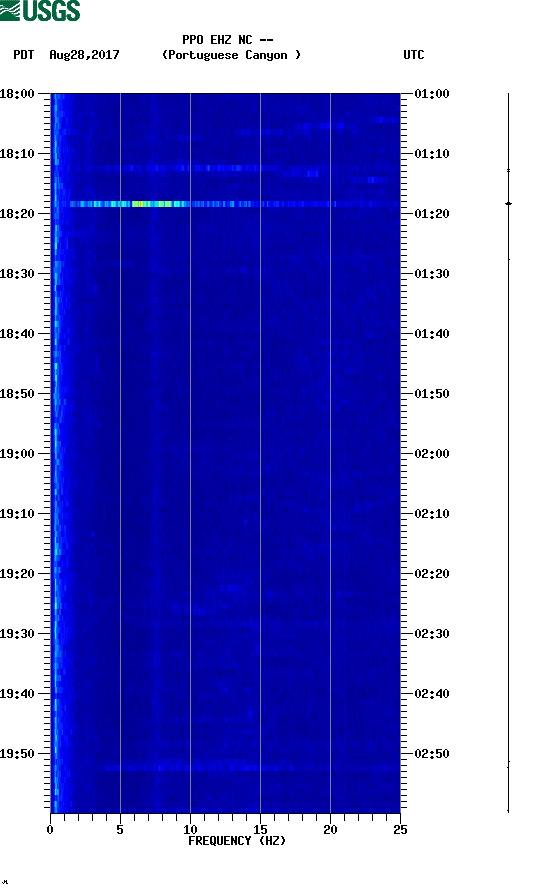Click the USGS logo
The height and width of the screenshot is (893, 552).
click(x=40, y=10)
